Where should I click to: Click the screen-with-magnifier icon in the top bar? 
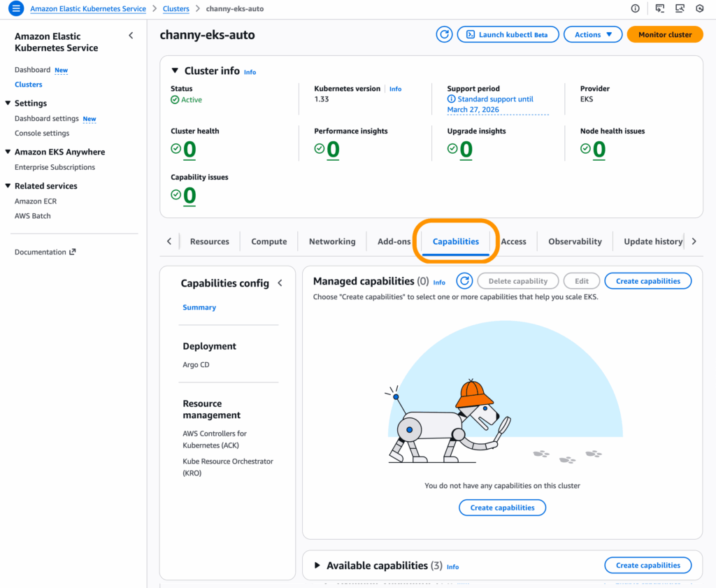(679, 8)
